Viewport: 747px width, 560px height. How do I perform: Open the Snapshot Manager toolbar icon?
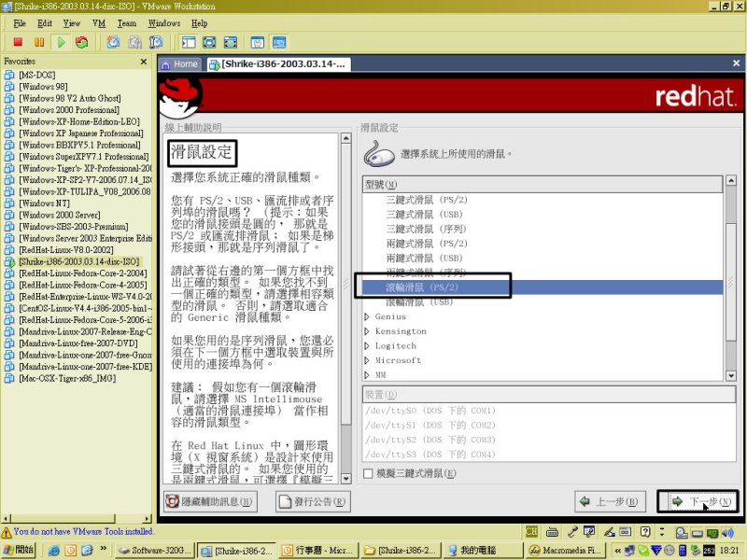(156, 42)
